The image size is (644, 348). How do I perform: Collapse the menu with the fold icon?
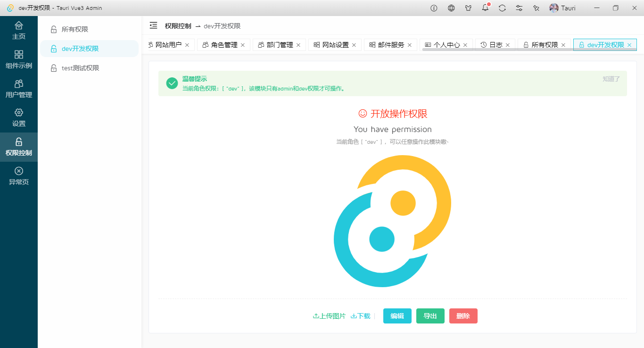pos(153,25)
